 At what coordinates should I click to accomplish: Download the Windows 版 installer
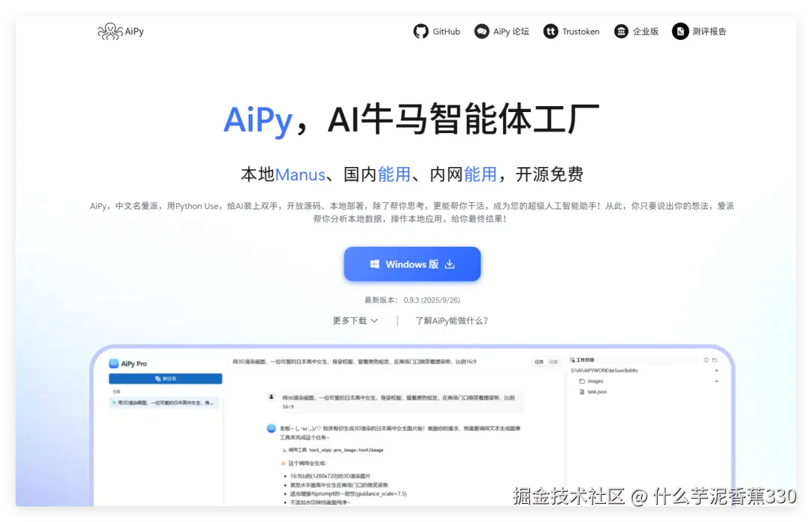pos(412,264)
